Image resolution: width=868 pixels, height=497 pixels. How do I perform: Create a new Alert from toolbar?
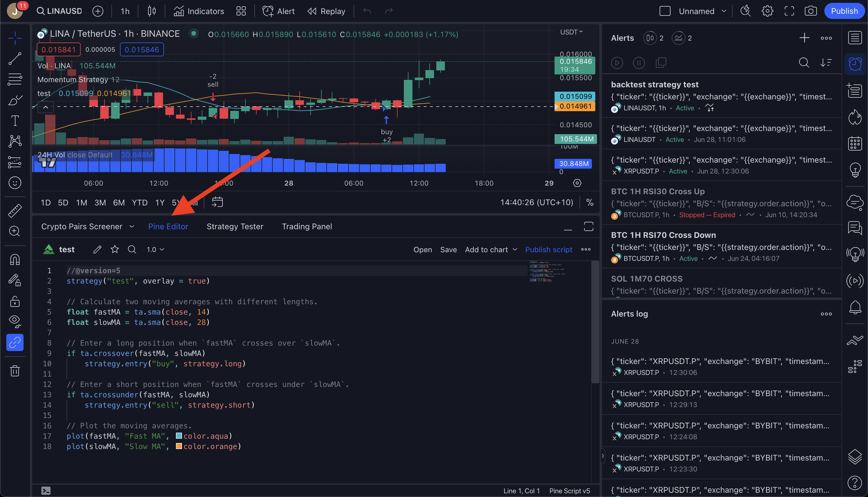point(278,11)
